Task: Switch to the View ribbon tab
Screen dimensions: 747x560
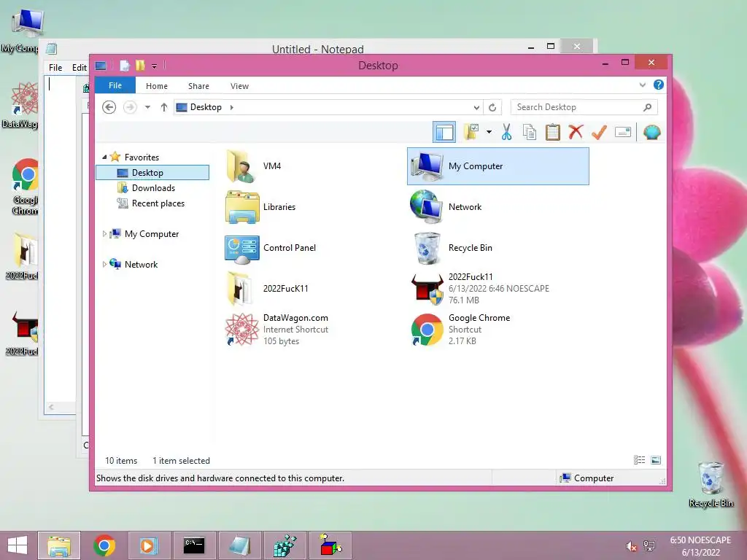Action: pyautogui.click(x=239, y=86)
